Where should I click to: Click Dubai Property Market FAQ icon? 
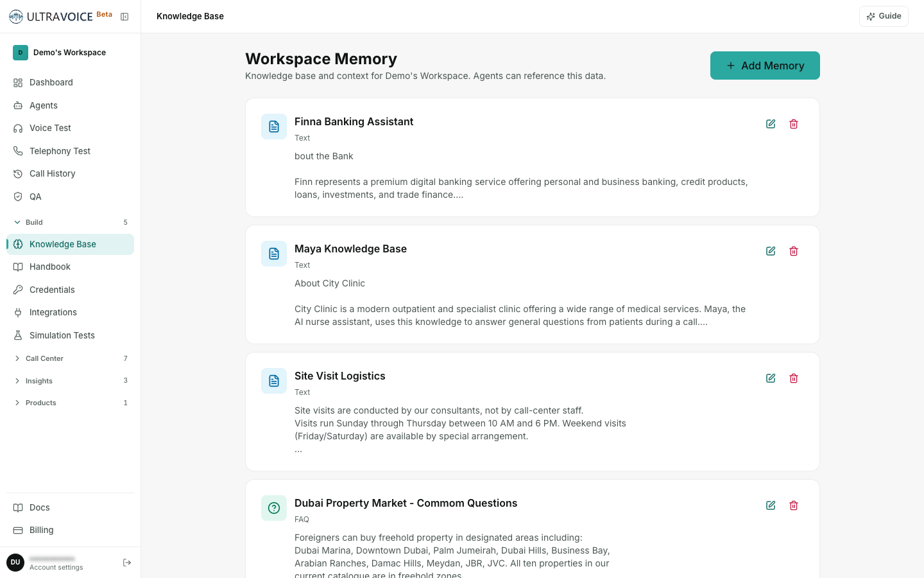274,508
